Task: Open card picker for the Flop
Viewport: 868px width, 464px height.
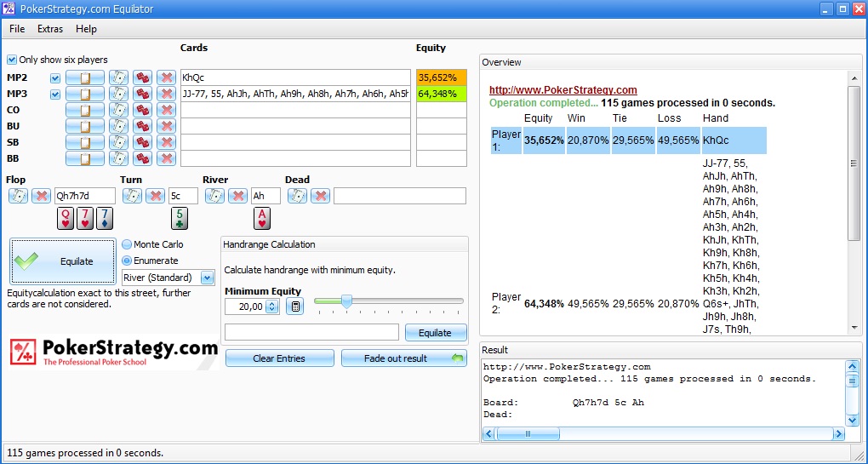Action: tap(18, 196)
